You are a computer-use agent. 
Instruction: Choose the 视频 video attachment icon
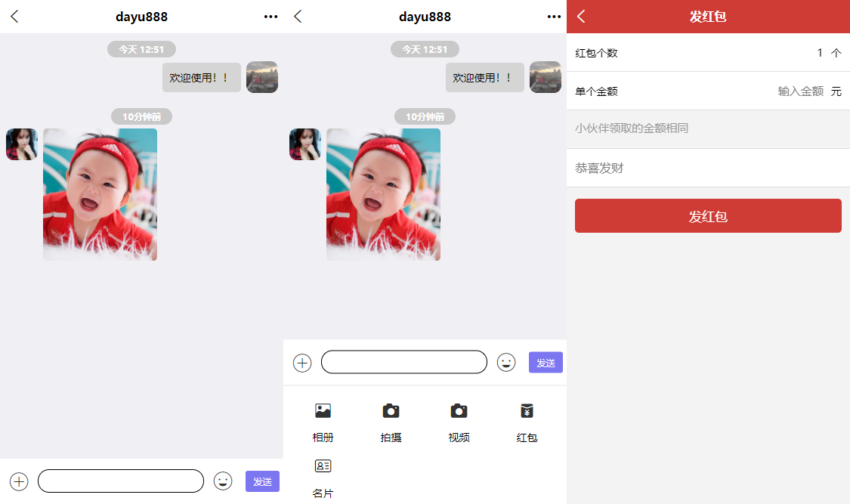459,421
